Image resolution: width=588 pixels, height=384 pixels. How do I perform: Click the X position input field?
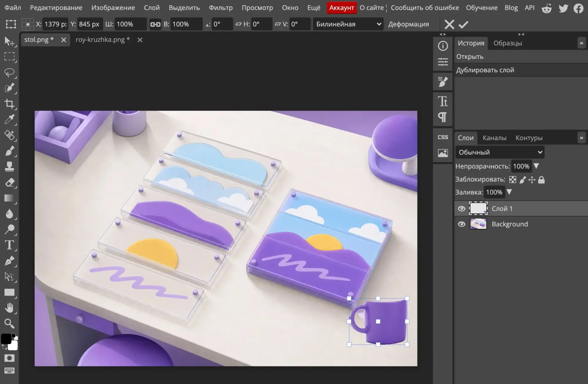(x=55, y=24)
